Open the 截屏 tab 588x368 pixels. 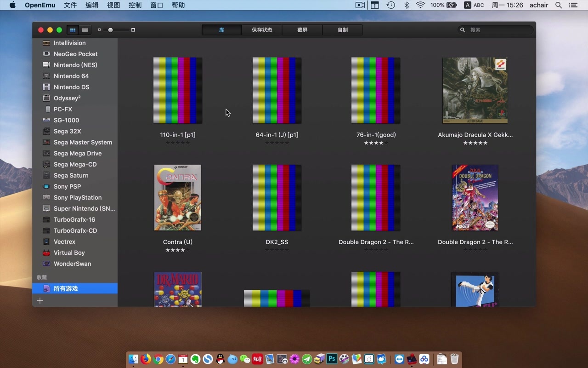click(x=302, y=30)
